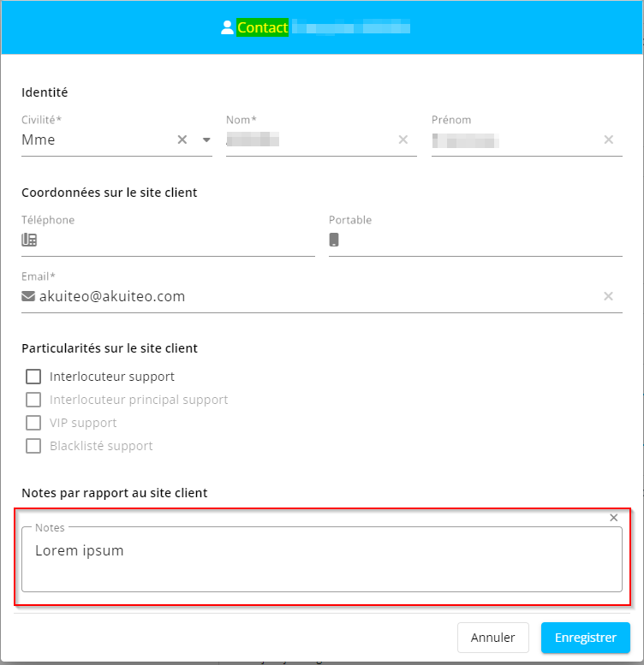Enable the Interlocuteur support checkbox
644x665 pixels.
click(x=33, y=377)
